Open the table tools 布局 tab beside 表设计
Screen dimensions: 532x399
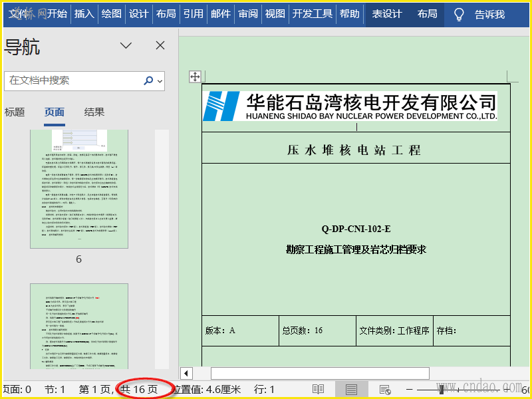tap(427, 14)
